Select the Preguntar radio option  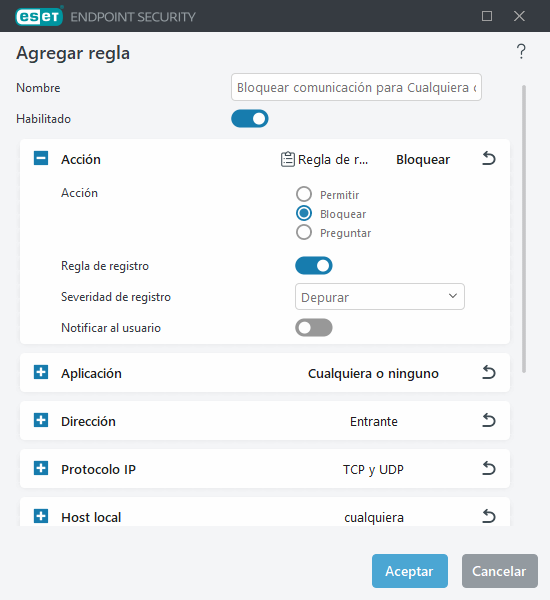pyautogui.click(x=304, y=232)
